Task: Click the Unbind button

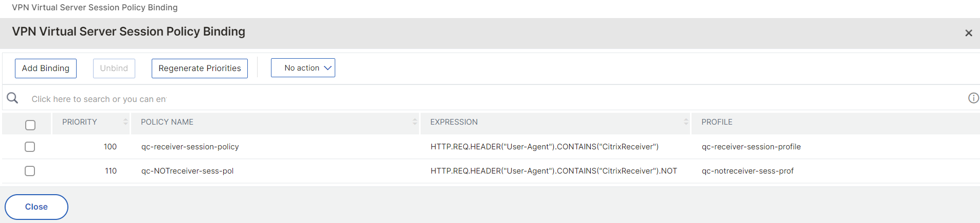Action: [114, 68]
